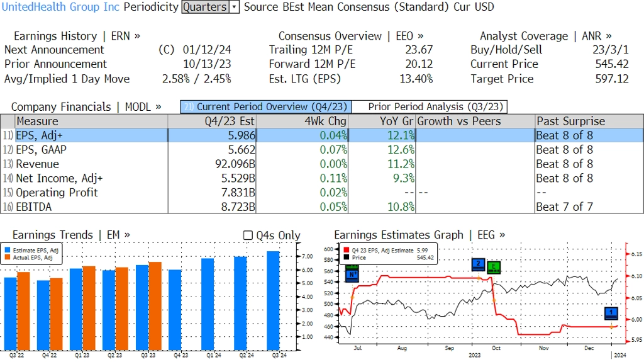Select the EPS, GAAP row
This screenshot has height=362, width=644.
[x=321, y=150]
